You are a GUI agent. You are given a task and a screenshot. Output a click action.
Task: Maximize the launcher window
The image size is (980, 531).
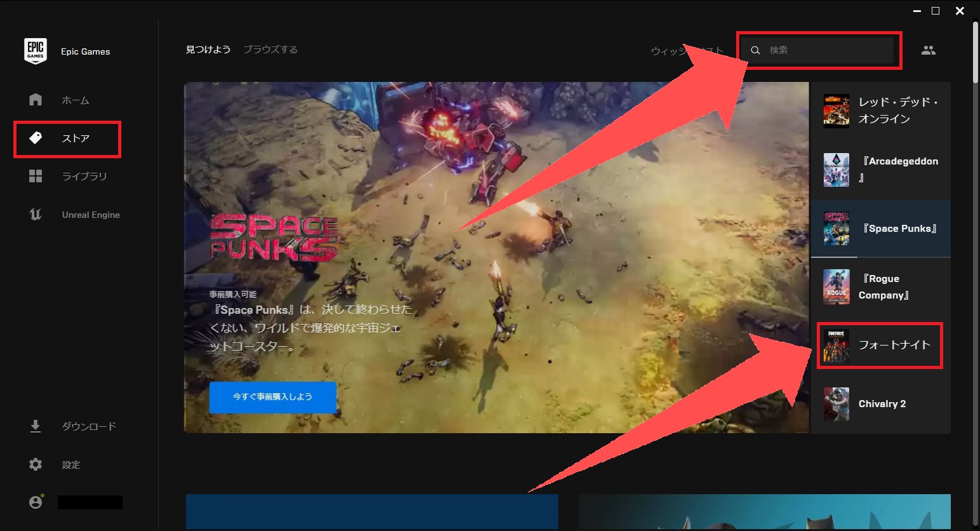936,11
